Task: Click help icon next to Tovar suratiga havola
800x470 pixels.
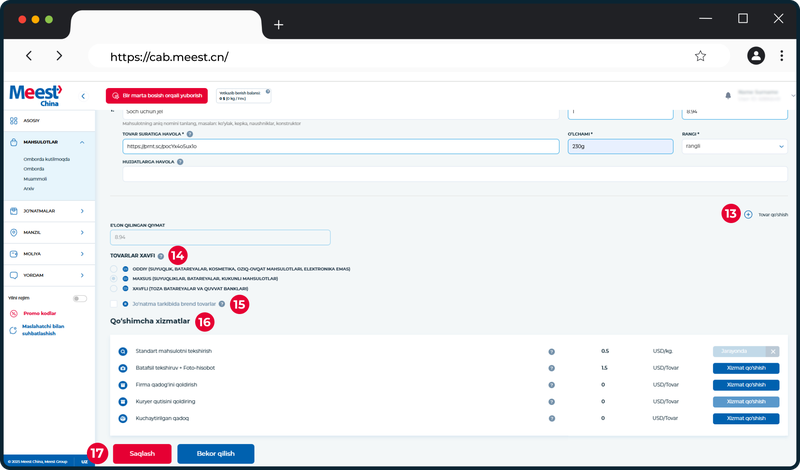Action: (190, 134)
